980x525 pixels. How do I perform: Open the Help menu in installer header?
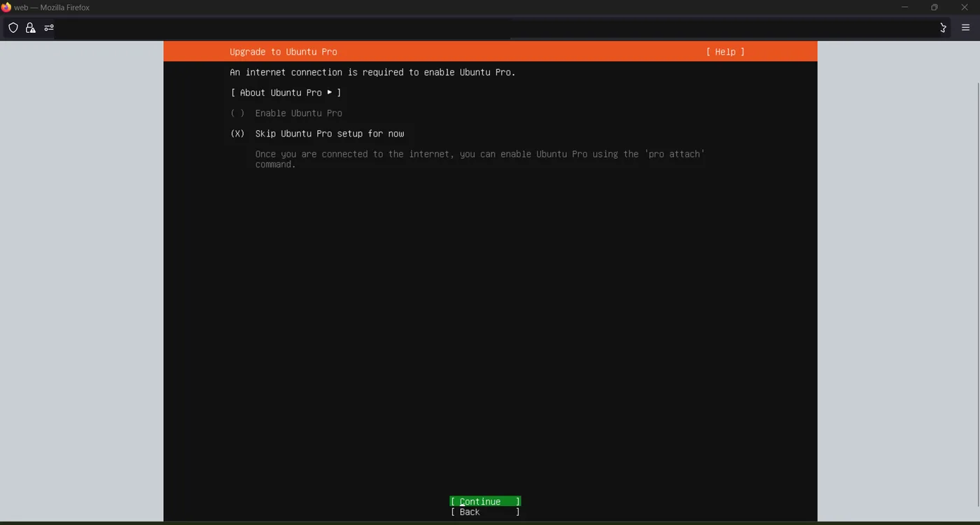tap(725, 52)
